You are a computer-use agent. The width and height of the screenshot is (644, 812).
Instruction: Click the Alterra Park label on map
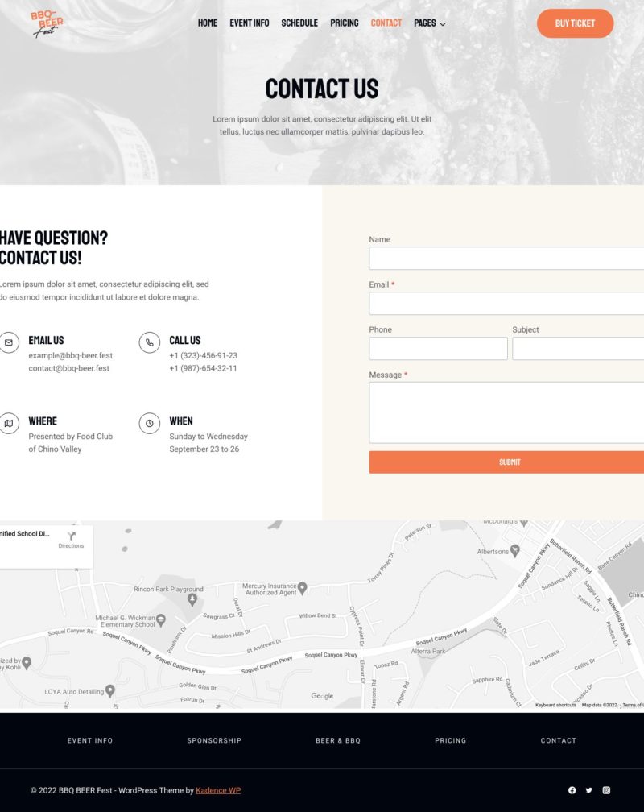pos(428,652)
